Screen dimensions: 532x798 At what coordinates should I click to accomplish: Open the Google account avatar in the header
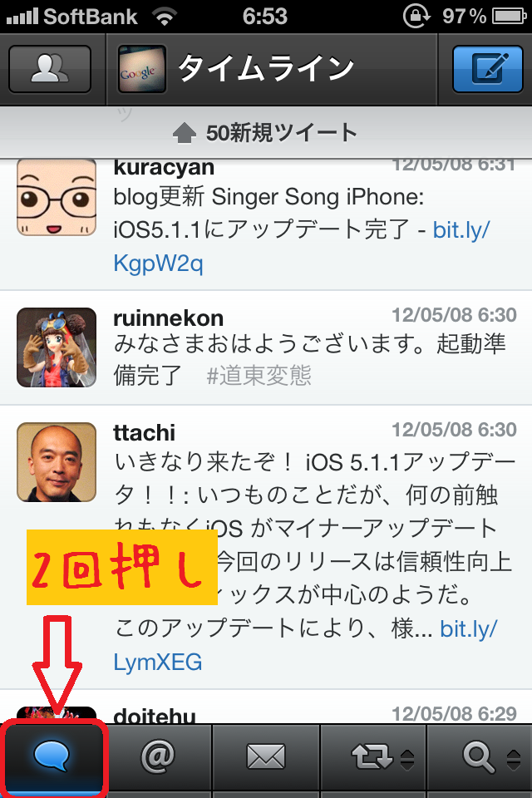(x=142, y=69)
